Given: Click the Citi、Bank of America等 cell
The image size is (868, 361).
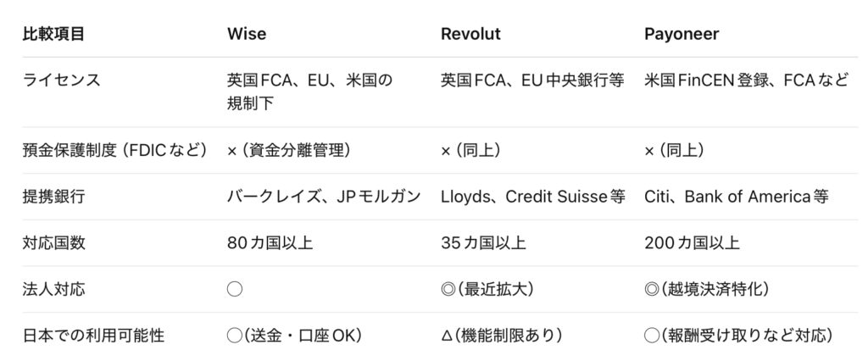Looking at the screenshot, I should coord(735,197).
